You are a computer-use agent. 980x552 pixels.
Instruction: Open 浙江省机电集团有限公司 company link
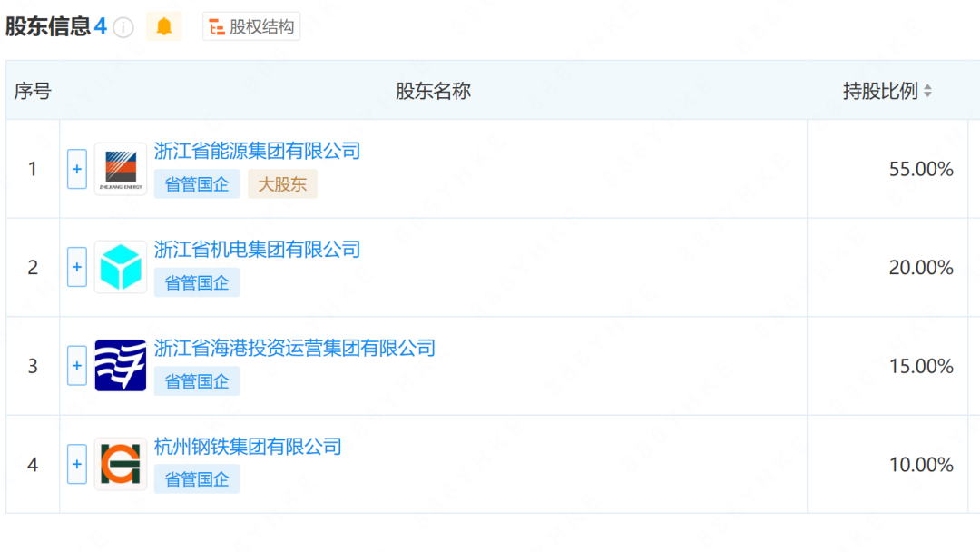tap(258, 249)
